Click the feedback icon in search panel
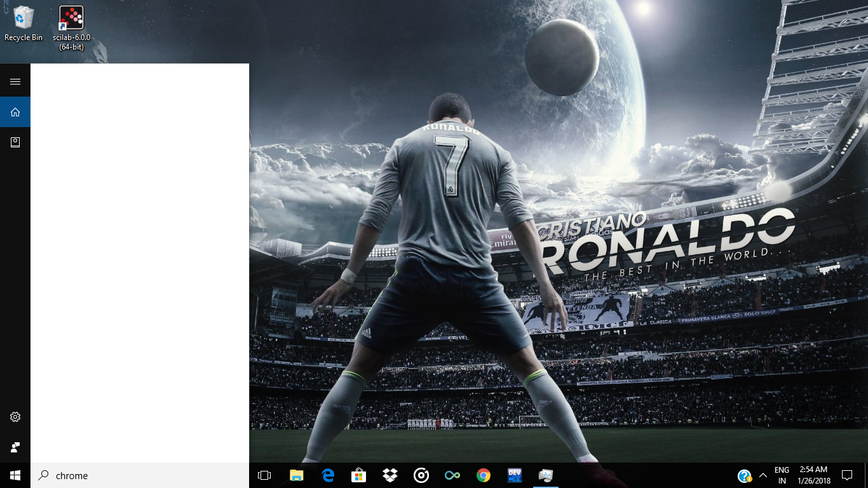Viewport: 868px width, 488px height. (x=15, y=447)
